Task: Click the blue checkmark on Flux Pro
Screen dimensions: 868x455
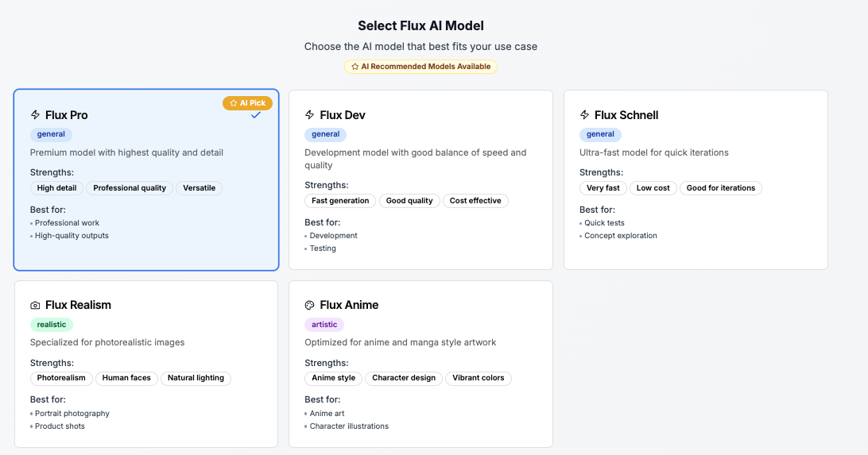Action: pos(256,115)
